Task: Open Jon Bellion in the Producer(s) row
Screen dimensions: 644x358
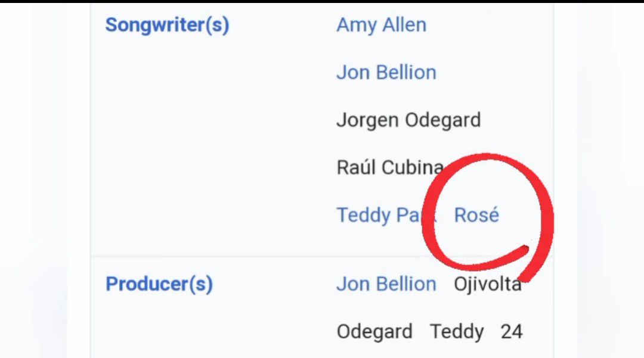Action: 386,284
